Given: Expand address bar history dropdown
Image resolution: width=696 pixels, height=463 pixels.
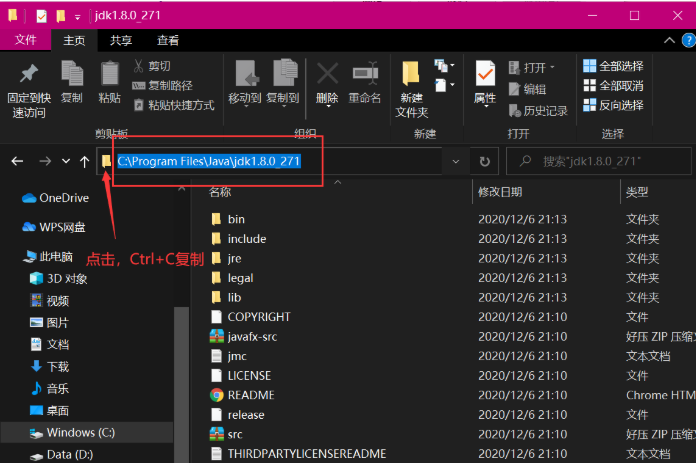Looking at the screenshot, I should [x=455, y=162].
